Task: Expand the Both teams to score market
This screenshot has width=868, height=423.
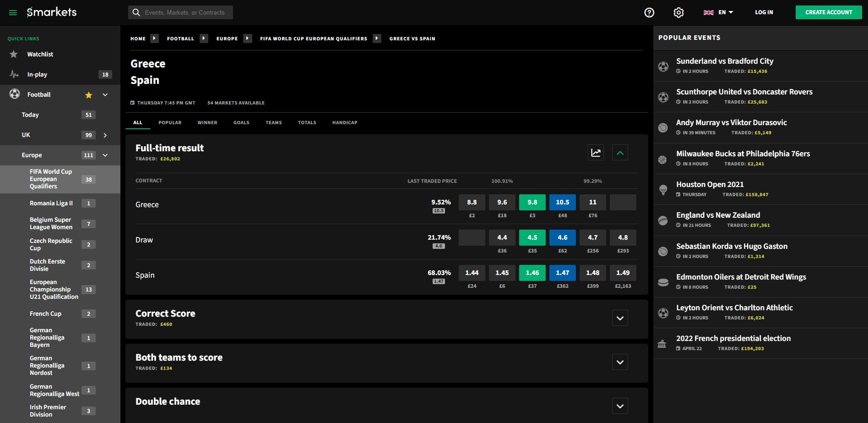Action: click(620, 362)
